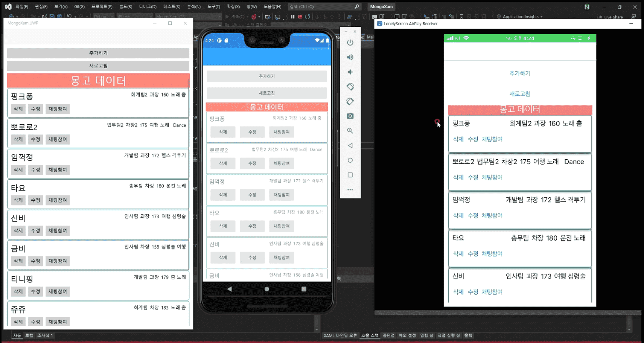Click the Visual Studio search box
Image resolution: width=644 pixels, height=343 pixels.
pos(324,6)
